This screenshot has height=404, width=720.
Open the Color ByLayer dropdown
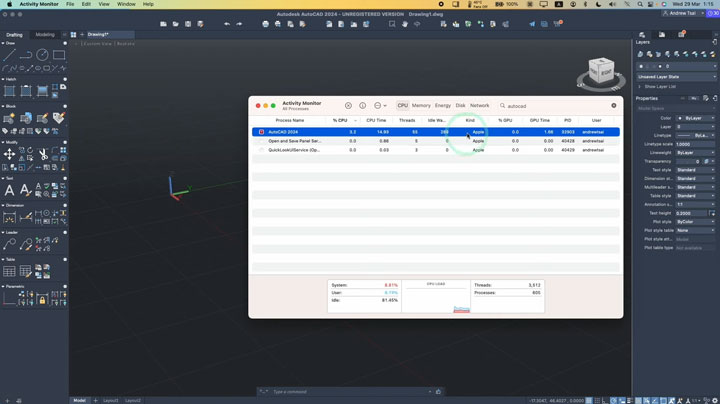pos(696,118)
